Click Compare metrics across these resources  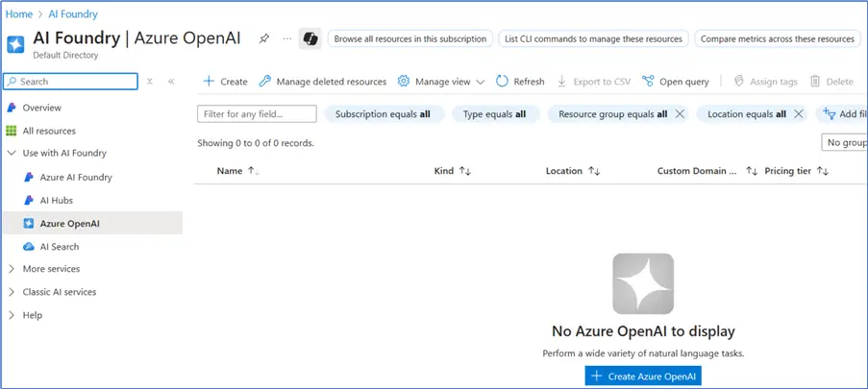coord(778,38)
